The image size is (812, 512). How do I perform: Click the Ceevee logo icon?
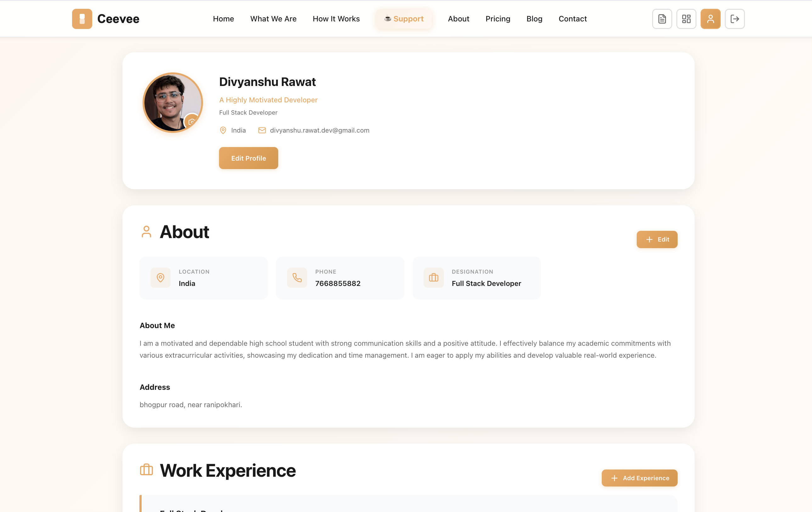(82, 19)
